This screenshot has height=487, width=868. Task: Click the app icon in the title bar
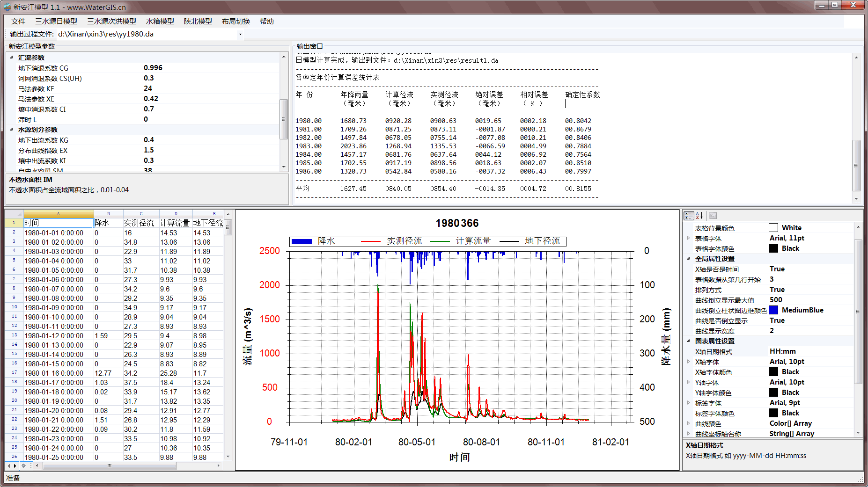click(7, 7)
